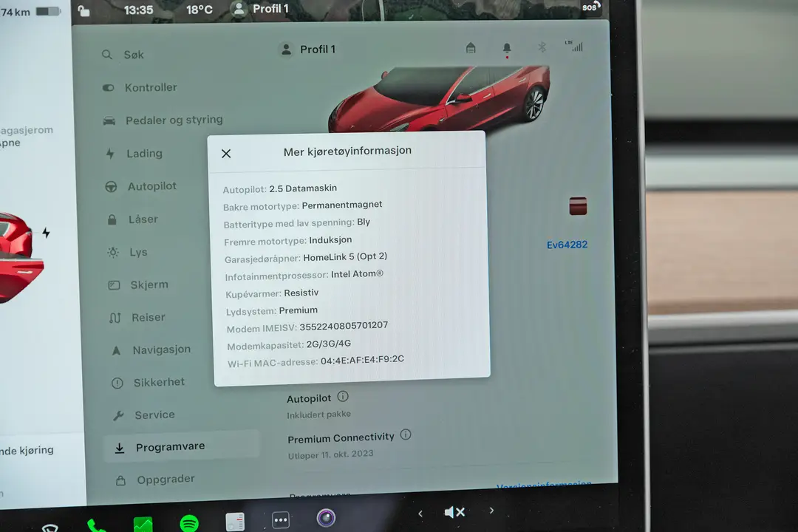Tap the bag icon beside Oppgrader
The image size is (798, 532).
(120, 480)
